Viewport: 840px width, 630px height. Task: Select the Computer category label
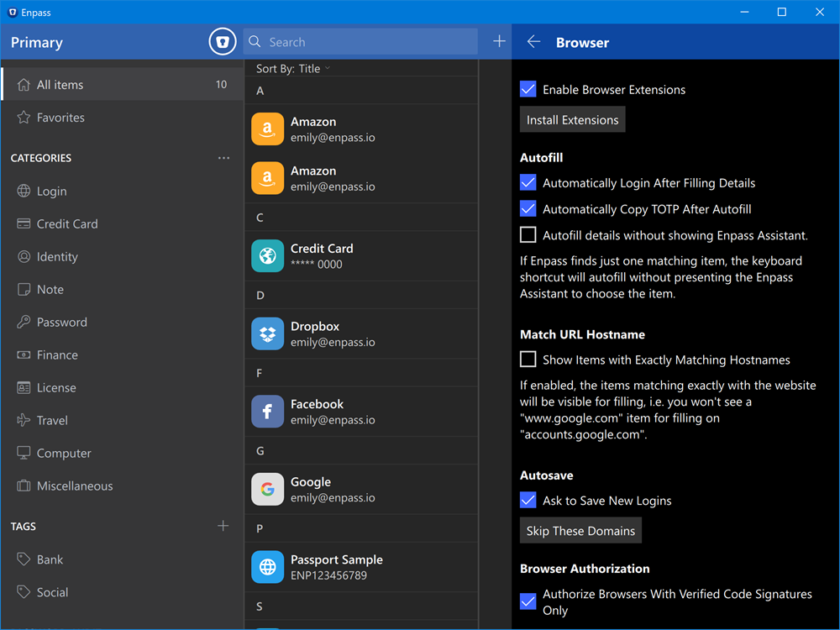[x=64, y=454]
